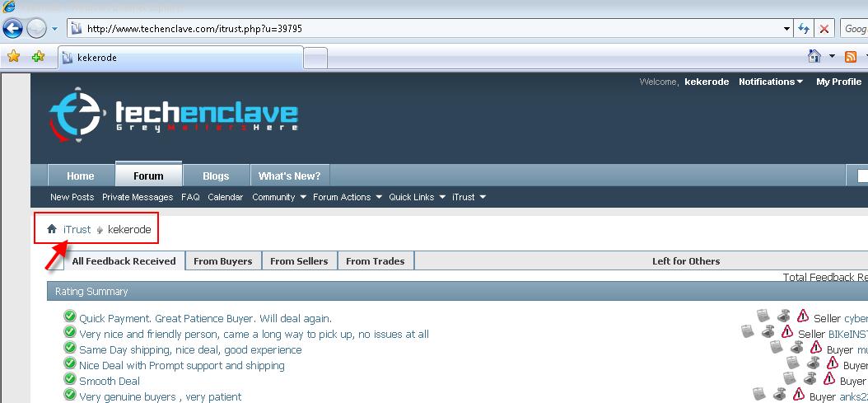The height and width of the screenshot is (403, 868).
Task: Open the Private Messages link
Action: [138, 197]
